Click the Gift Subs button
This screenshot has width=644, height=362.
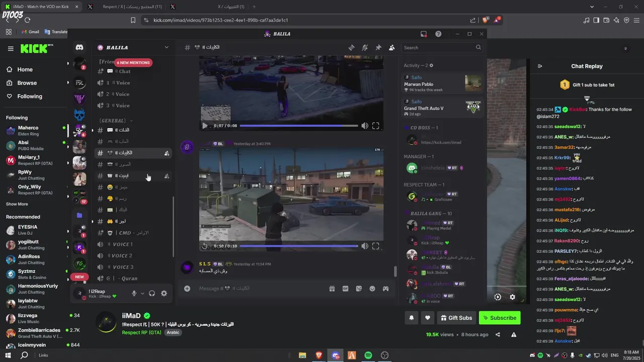(x=456, y=318)
